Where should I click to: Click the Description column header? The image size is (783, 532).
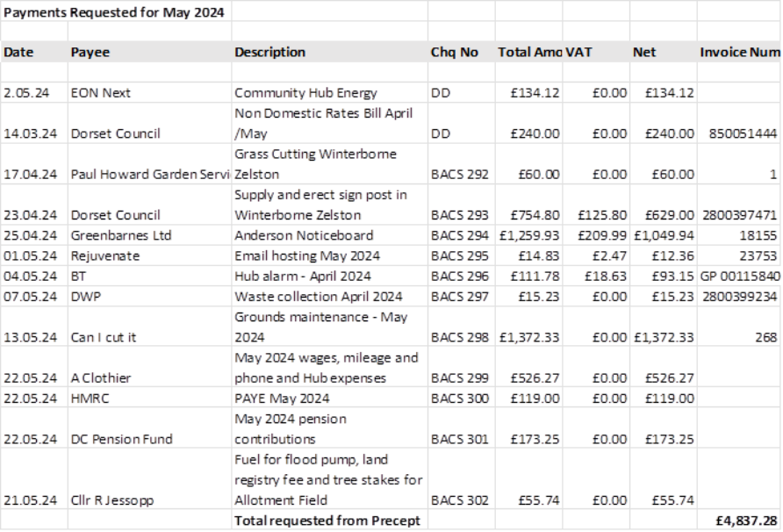coord(270,53)
